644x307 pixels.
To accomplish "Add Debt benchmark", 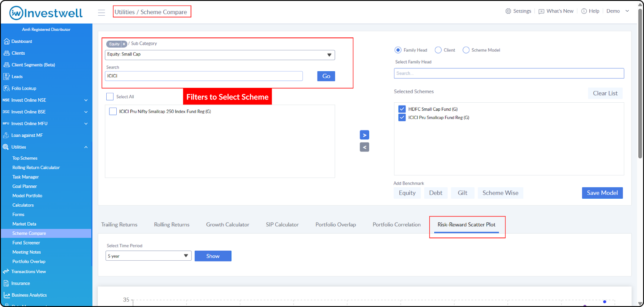I will 436,193.
